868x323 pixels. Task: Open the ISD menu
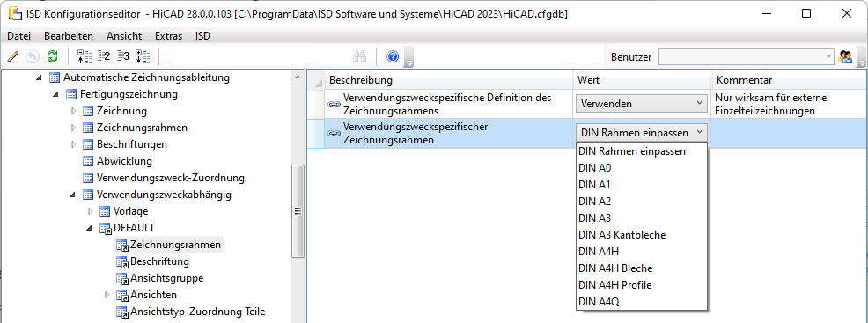[x=202, y=36]
